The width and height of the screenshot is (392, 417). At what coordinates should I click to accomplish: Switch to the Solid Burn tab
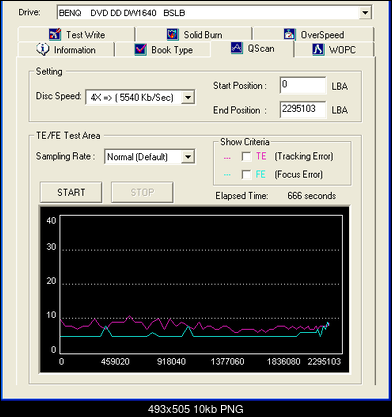click(194, 34)
